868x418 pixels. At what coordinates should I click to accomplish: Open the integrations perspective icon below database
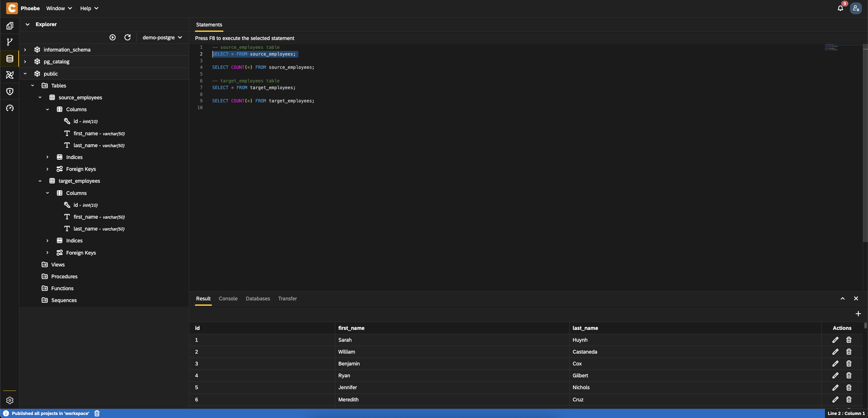pyautogui.click(x=10, y=75)
